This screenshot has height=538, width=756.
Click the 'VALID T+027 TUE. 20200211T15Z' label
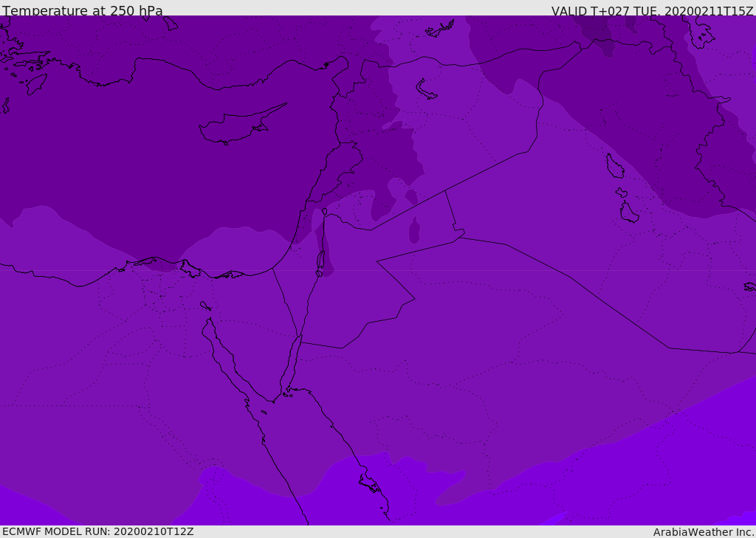pos(653,11)
